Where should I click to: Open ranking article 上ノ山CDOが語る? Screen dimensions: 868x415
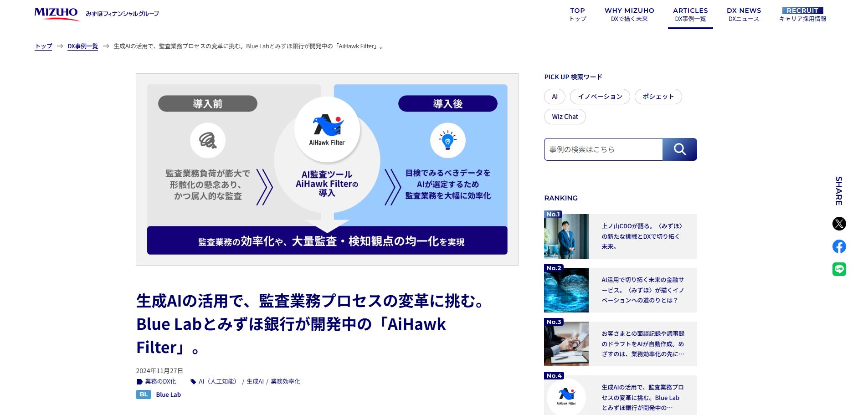(642, 236)
